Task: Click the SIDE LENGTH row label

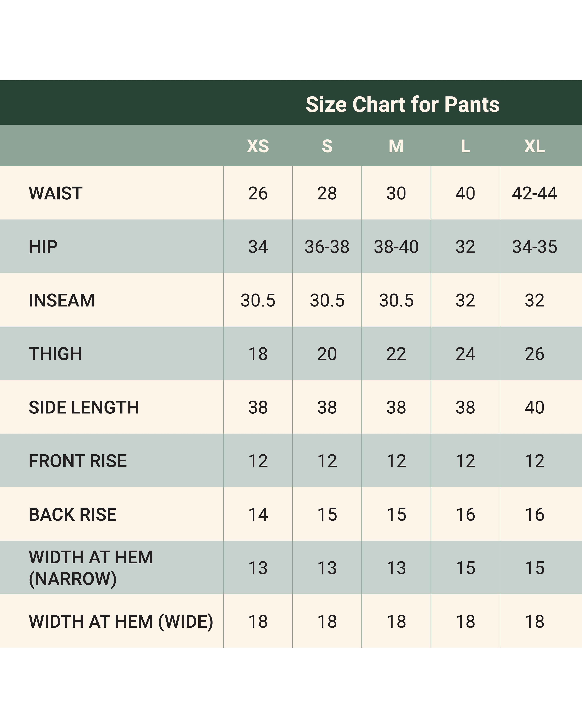Action: 84,407
